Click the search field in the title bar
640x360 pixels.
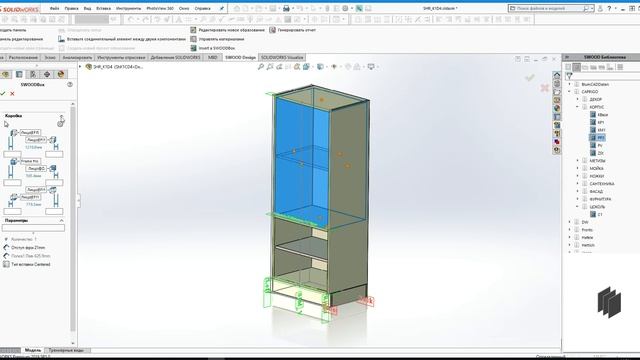(x=549, y=8)
